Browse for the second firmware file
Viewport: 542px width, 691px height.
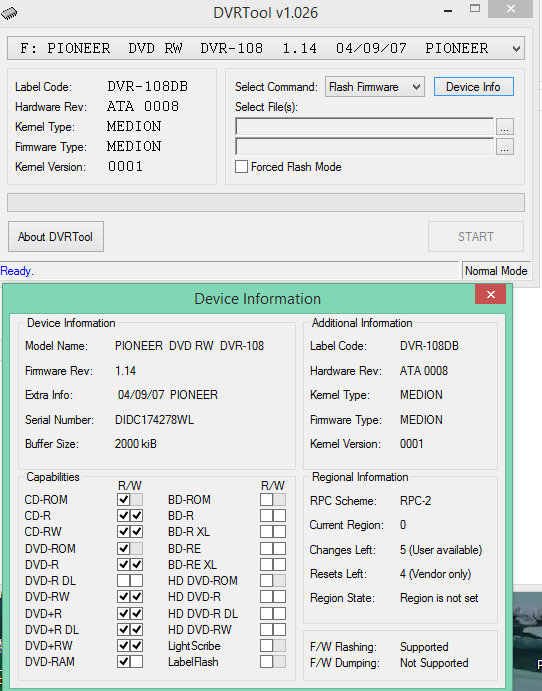505,147
